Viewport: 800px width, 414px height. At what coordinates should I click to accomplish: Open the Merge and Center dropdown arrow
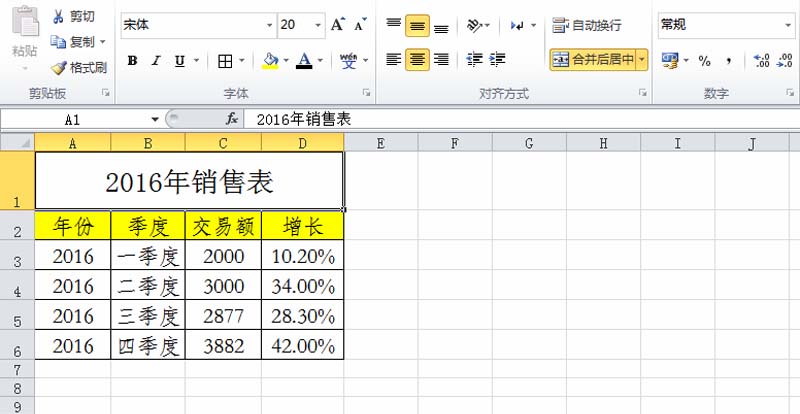[642, 60]
